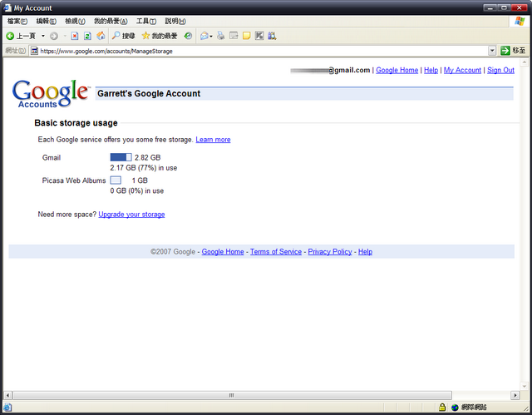Sign Out of the Google account
The image size is (532, 415).
(x=500, y=70)
